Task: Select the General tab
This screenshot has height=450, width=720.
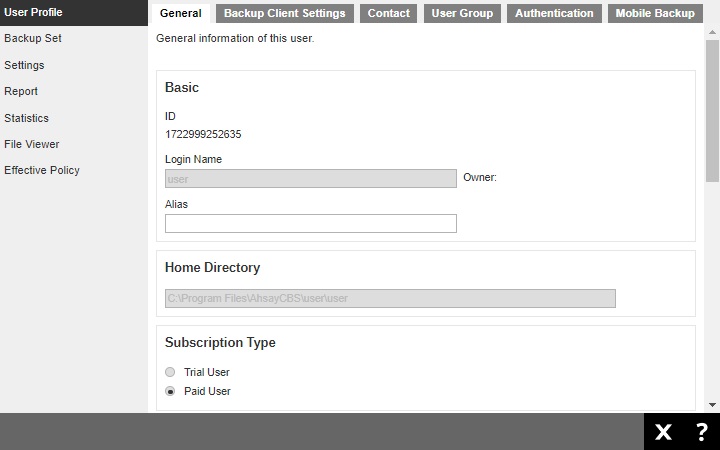Action: 180,13
